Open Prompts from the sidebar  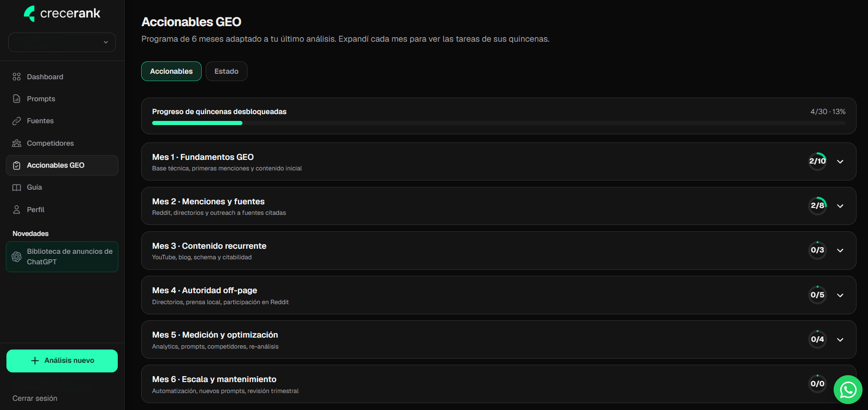click(x=62, y=98)
